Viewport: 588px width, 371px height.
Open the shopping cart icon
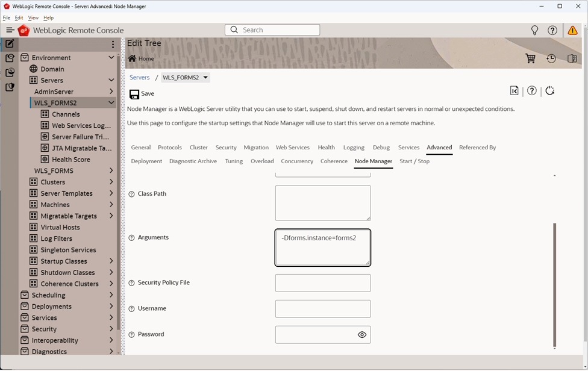point(530,58)
